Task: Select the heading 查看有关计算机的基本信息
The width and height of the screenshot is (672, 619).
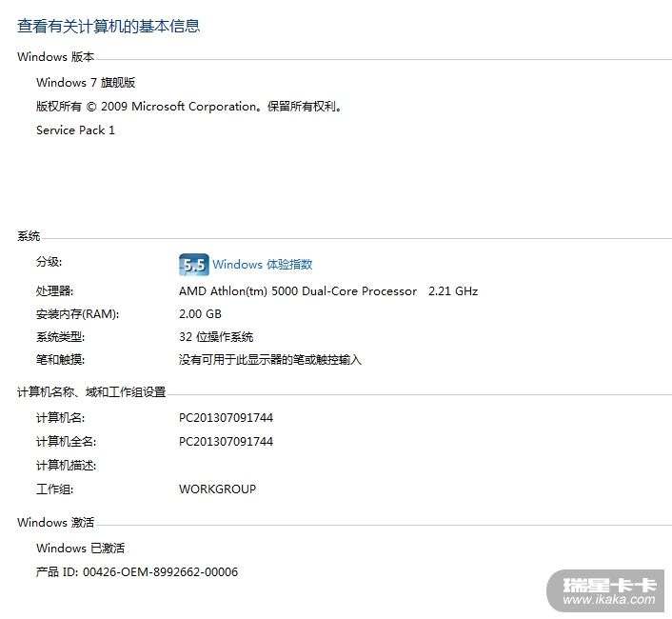Action: pos(109,26)
